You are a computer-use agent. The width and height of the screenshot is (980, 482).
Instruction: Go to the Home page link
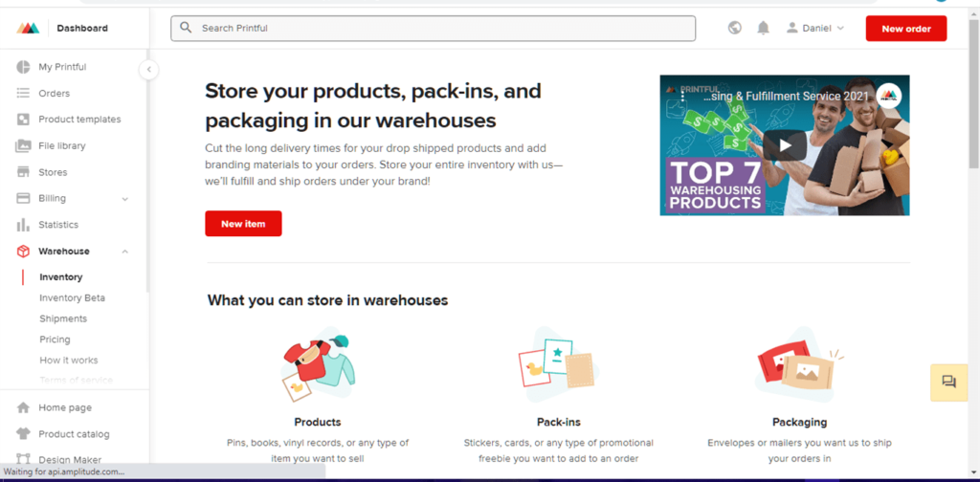[65, 407]
